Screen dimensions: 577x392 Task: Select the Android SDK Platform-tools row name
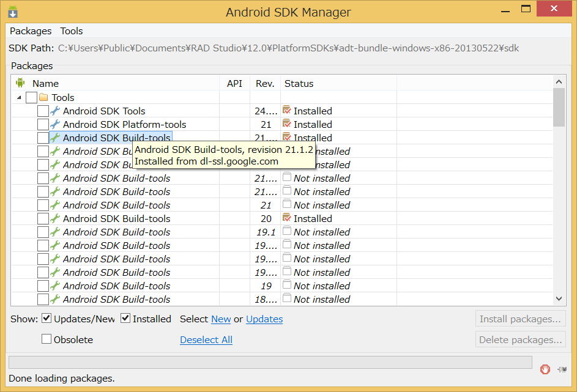tap(124, 124)
